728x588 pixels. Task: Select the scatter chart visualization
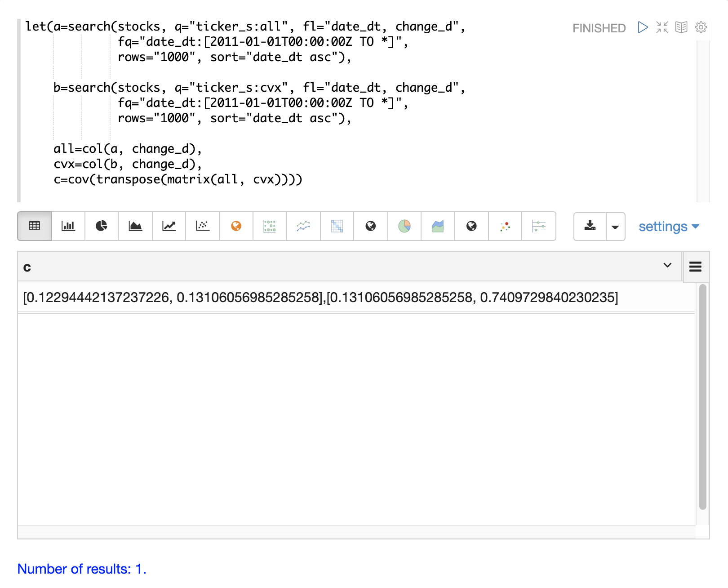click(203, 226)
